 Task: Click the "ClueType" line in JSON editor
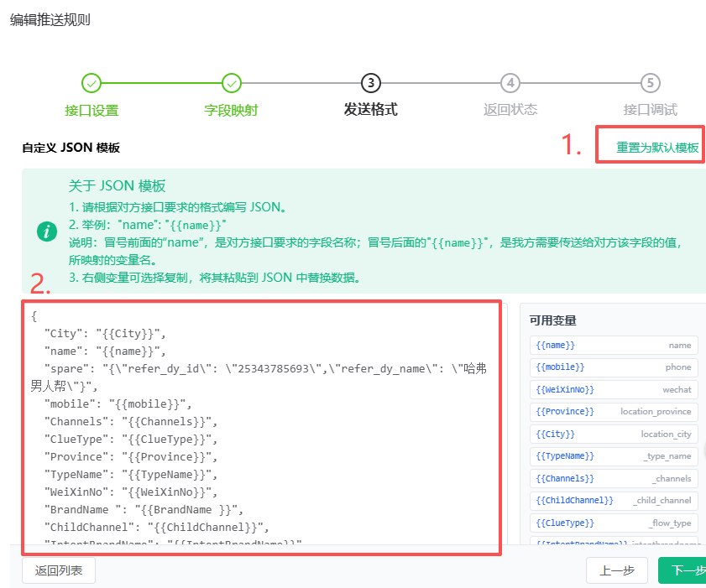(131, 439)
